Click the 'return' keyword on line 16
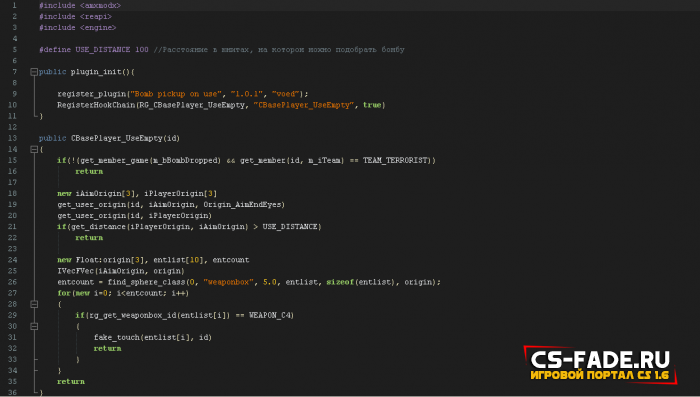This screenshot has width=700, height=397. point(89,171)
